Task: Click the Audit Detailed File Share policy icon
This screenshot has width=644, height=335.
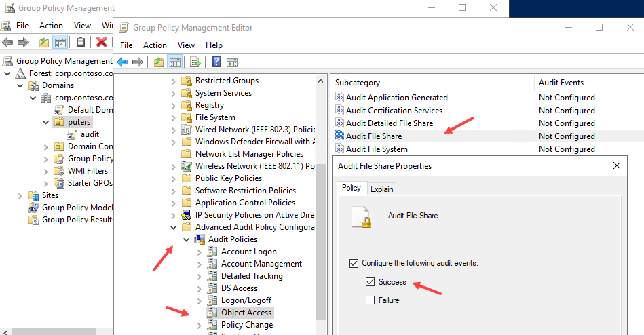Action: [339, 123]
